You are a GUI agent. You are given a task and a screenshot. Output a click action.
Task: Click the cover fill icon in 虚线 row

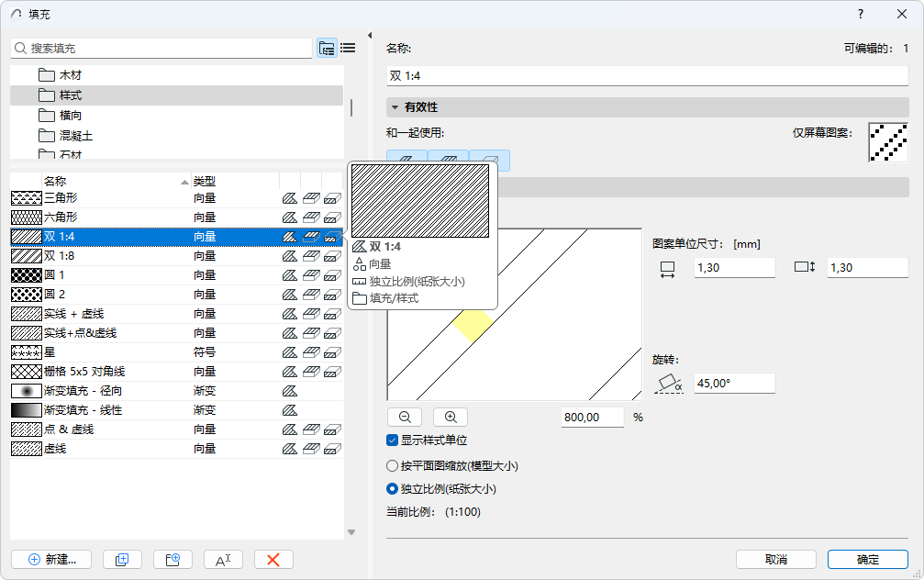[x=311, y=449]
